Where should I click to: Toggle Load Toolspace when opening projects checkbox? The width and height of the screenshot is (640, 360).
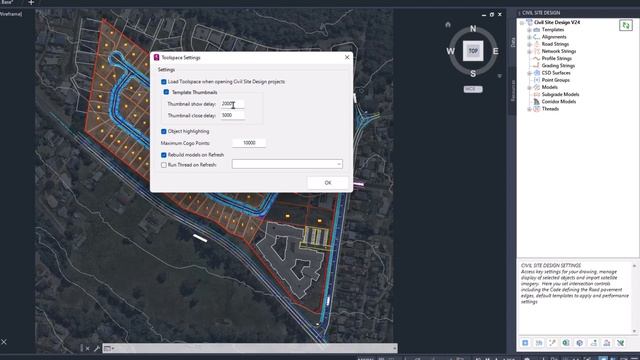pyautogui.click(x=164, y=82)
